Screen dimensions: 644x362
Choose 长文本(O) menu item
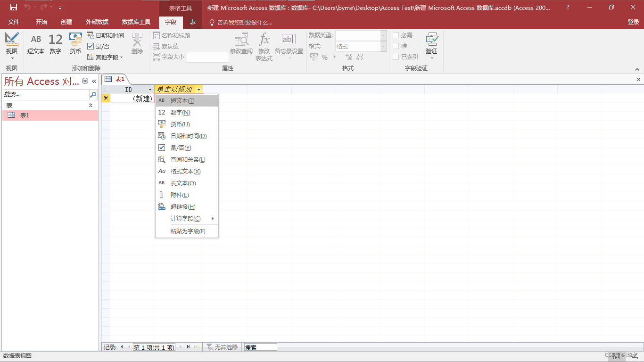pos(187,183)
